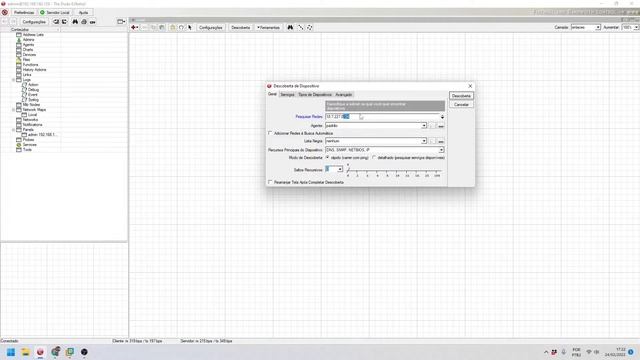Switch to the Serviços tab
This screenshot has height=360, width=640.
pyautogui.click(x=287, y=94)
